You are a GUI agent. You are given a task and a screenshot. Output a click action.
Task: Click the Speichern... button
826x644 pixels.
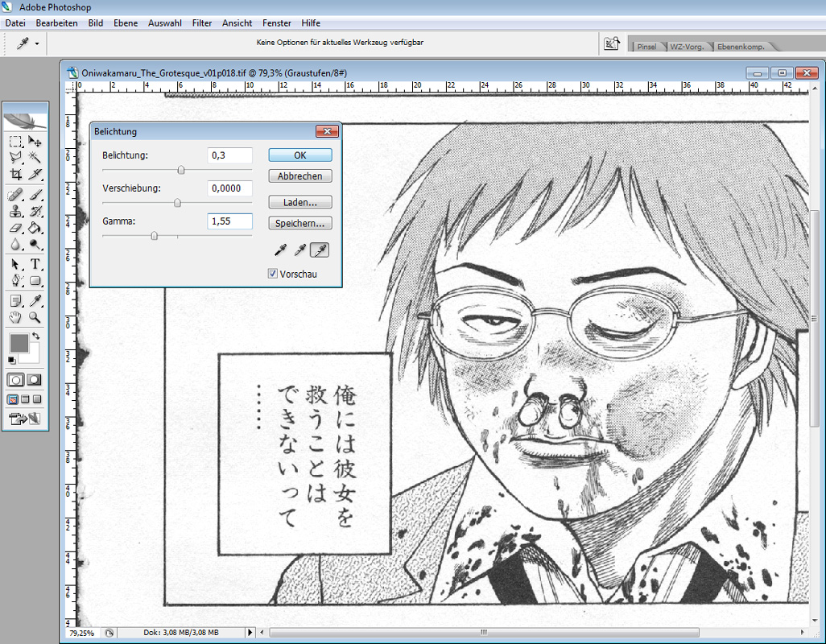point(300,223)
